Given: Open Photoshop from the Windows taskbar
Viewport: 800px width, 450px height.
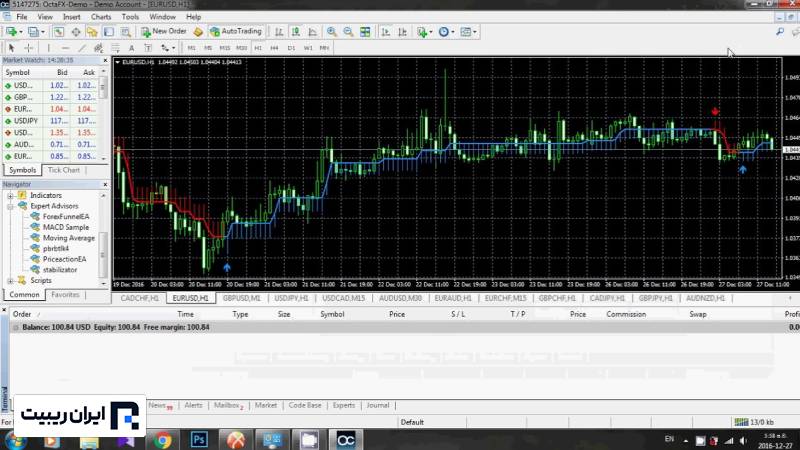Looking at the screenshot, I should tap(199, 439).
